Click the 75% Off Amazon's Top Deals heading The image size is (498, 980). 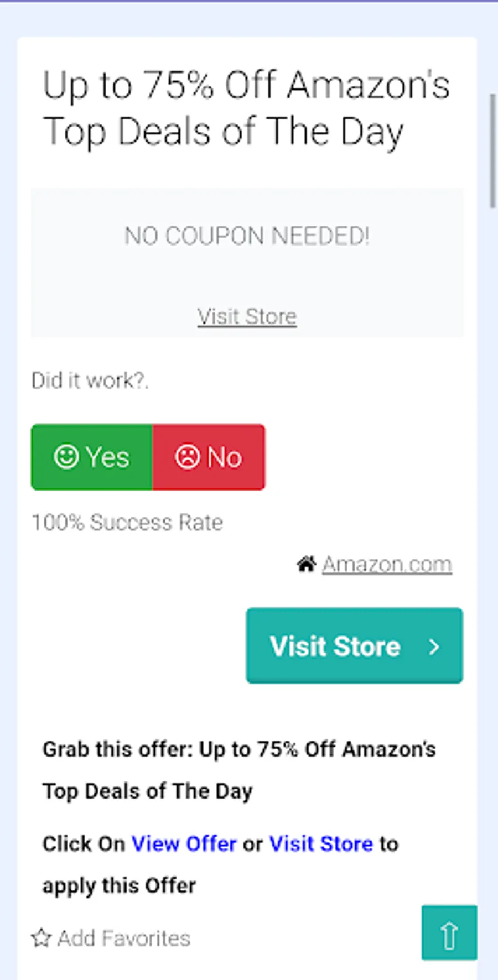pyautogui.click(x=247, y=108)
